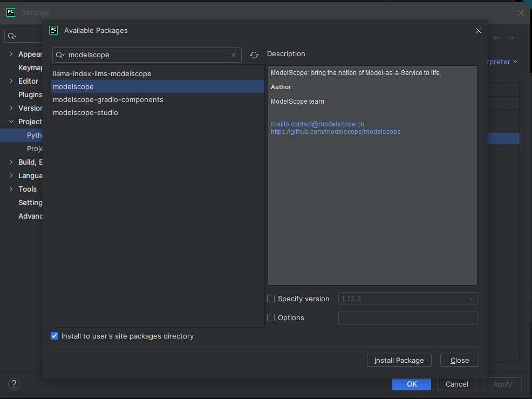Image resolution: width=532 pixels, height=399 pixels.
Task: Close the Available Packages dialog with X
Action: [478, 31]
